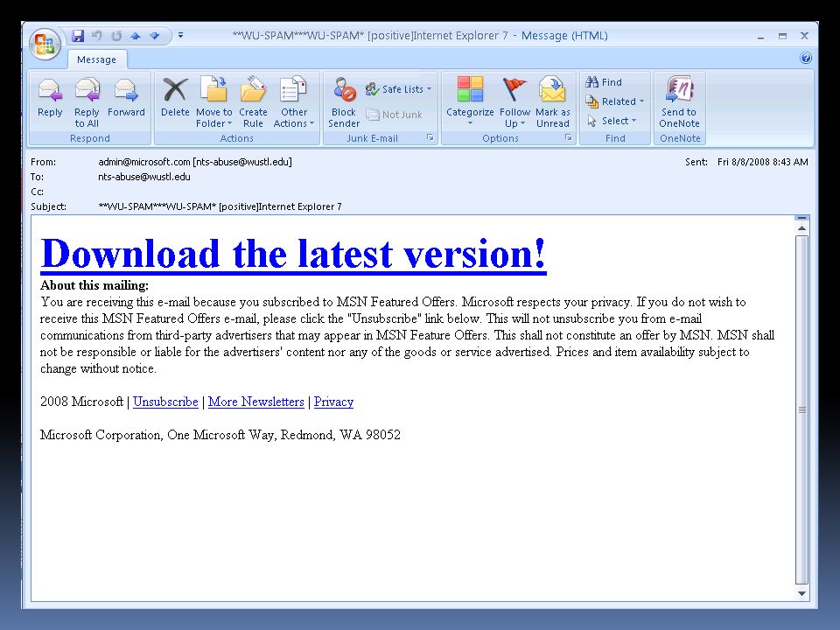Click scrollbar down arrow
This screenshot has height=630, width=840.
click(x=802, y=593)
